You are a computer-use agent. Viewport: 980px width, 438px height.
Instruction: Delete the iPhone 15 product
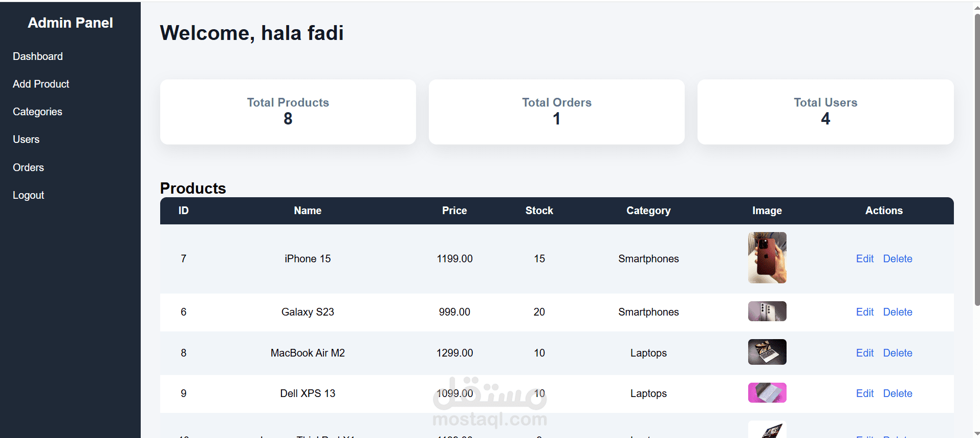(x=898, y=259)
